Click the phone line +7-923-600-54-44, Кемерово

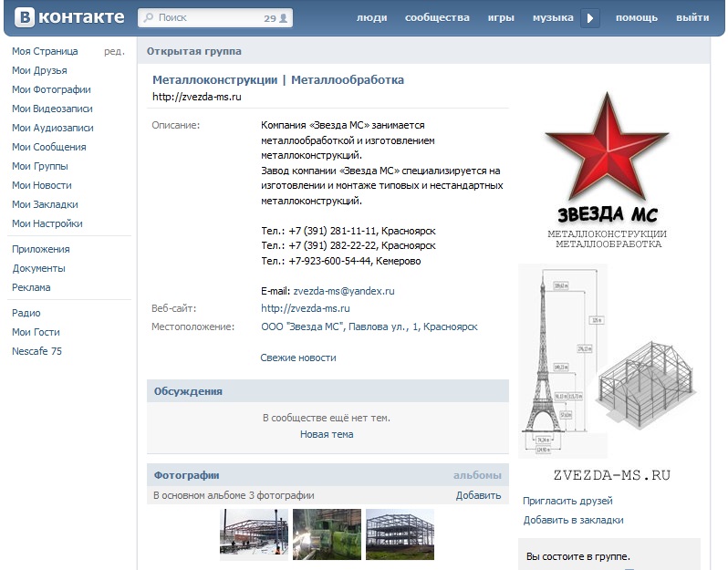(x=341, y=261)
